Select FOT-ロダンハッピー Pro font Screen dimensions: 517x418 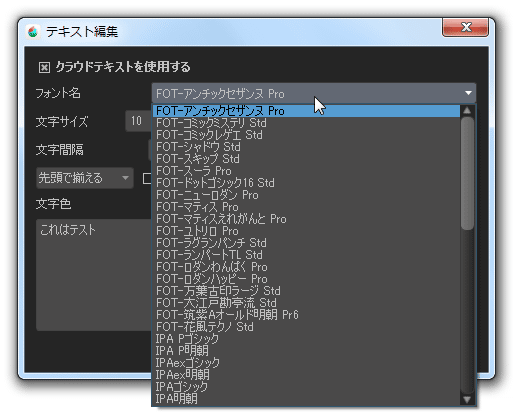tap(306, 279)
